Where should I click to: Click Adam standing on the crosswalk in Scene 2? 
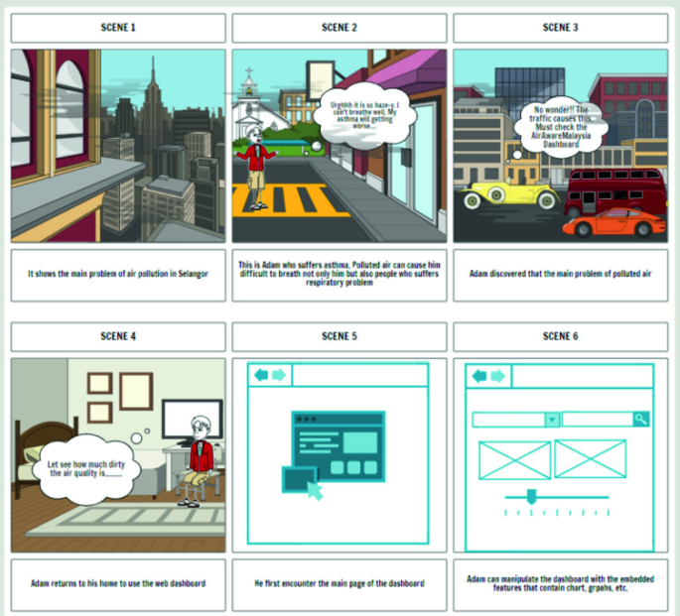click(256, 167)
